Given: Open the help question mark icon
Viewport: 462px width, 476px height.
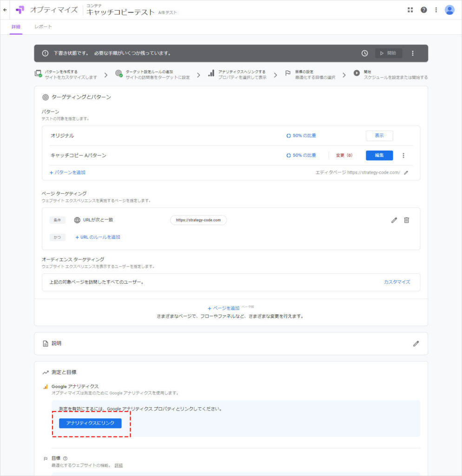Looking at the screenshot, I should pos(423,10).
